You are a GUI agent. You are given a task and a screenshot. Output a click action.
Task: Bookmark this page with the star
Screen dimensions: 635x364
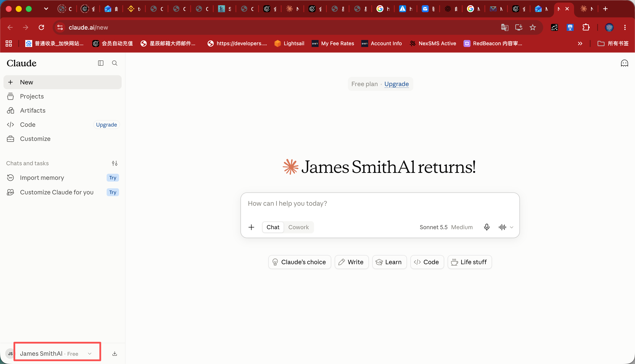pos(533,27)
